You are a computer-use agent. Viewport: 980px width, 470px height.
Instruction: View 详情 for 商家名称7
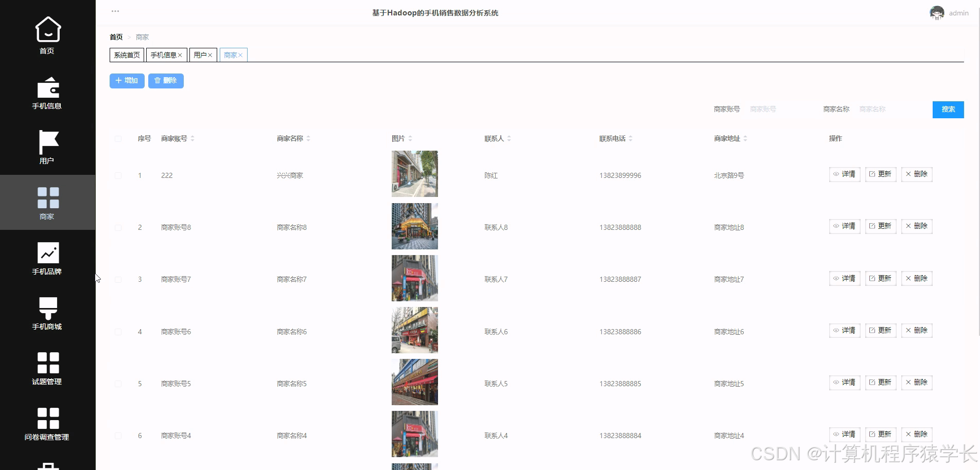point(845,279)
